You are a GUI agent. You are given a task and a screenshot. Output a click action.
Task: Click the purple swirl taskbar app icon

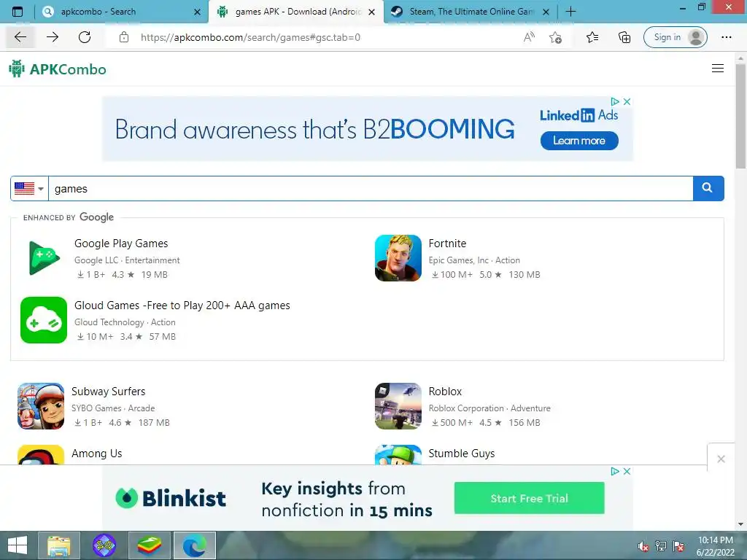[x=104, y=545]
